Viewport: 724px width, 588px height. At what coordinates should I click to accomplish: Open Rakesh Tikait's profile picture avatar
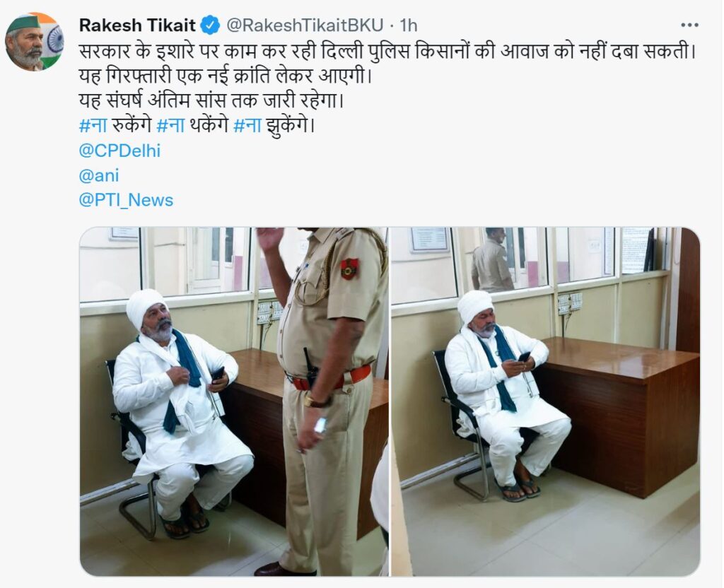34,42
